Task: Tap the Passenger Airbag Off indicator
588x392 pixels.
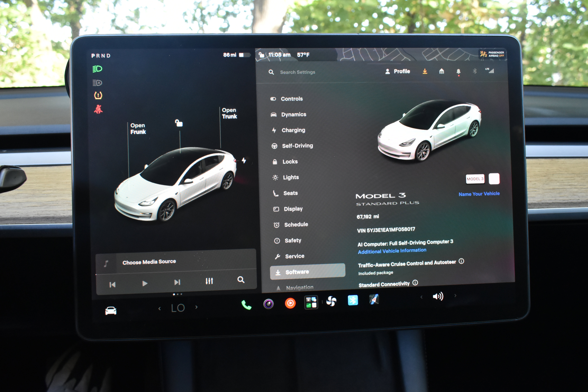Action: 492,54
